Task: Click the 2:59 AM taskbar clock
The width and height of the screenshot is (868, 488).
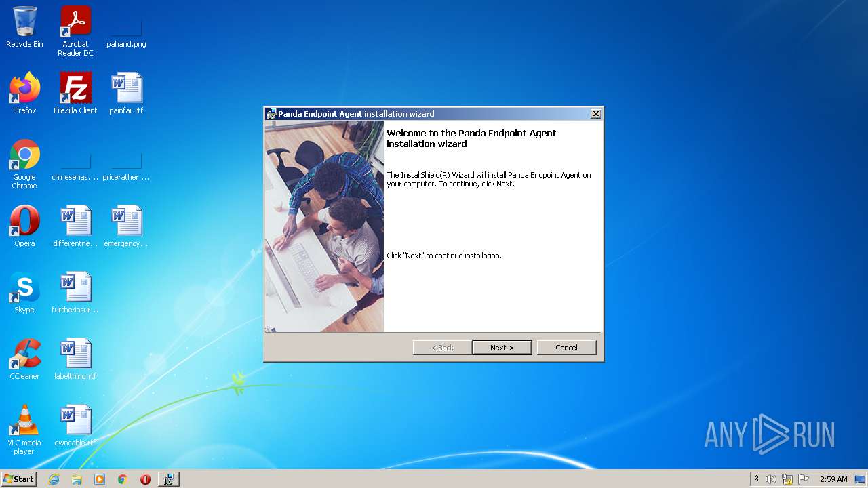Action: click(x=833, y=479)
